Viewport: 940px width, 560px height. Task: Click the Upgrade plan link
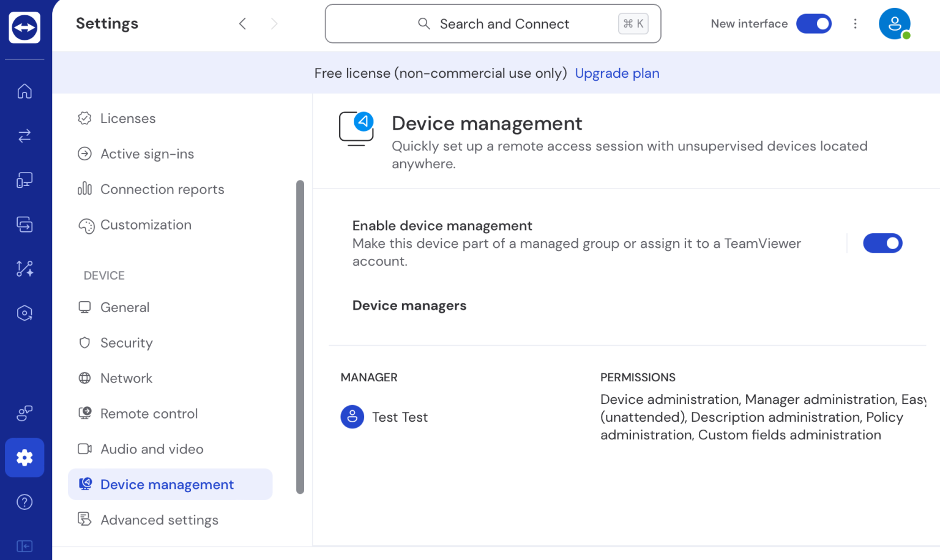[x=617, y=73]
